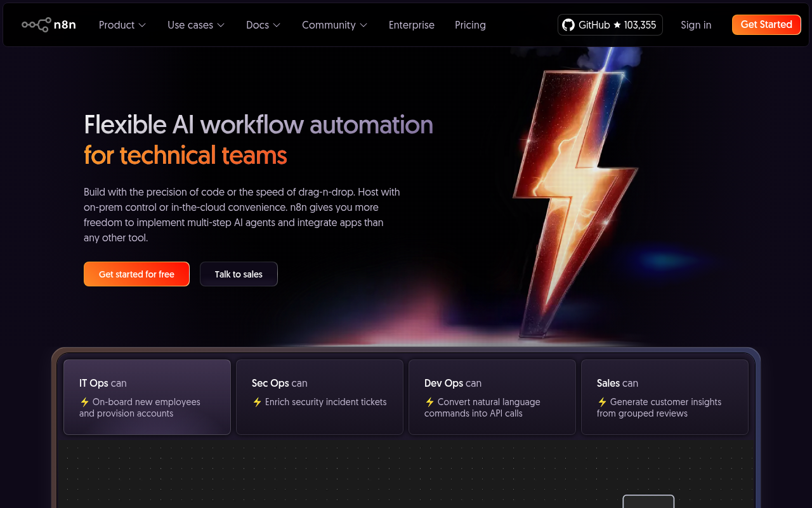Open the Pricing page from the navbar
The height and width of the screenshot is (508, 812).
[470, 25]
